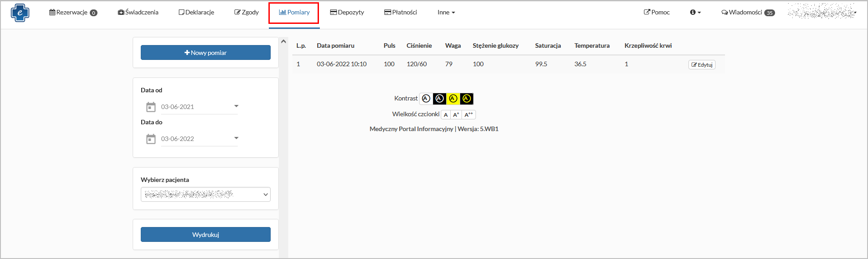Select the default white contrast option

[426, 99]
